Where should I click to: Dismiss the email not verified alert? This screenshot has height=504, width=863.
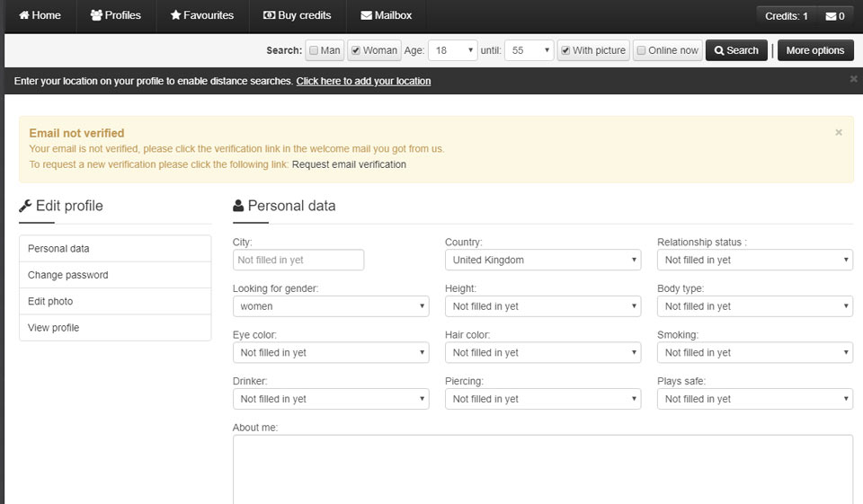pyautogui.click(x=839, y=133)
